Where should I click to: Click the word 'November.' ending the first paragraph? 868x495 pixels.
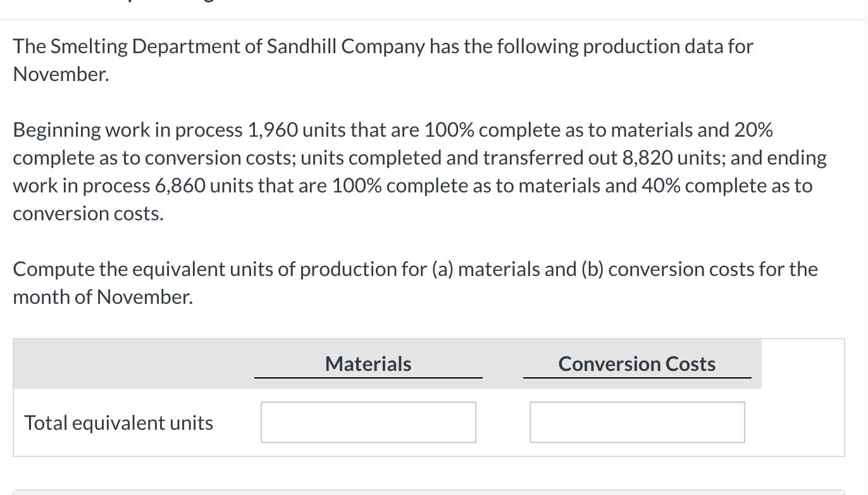[61, 75]
